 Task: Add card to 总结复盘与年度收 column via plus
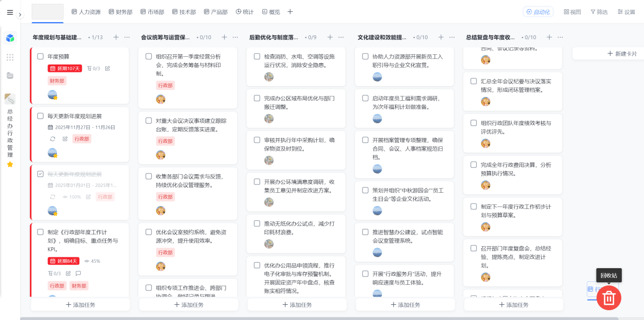tap(549, 37)
